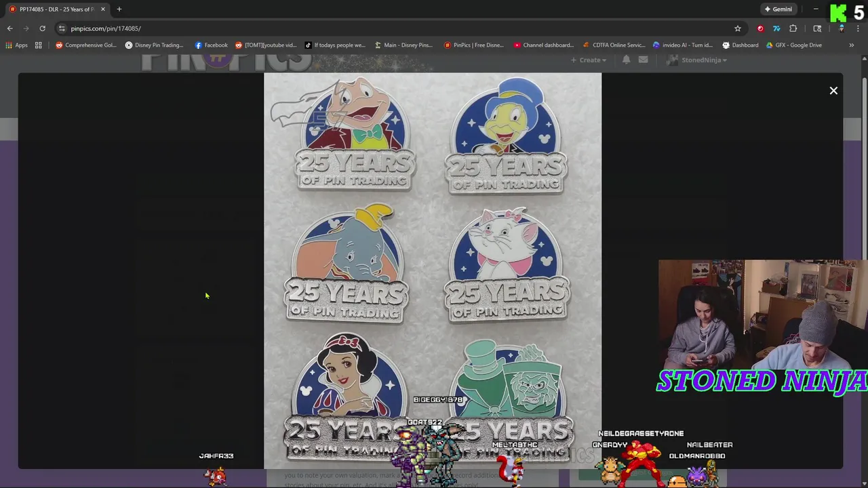
Task: Go back to the previous page
Action: click(9, 28)
